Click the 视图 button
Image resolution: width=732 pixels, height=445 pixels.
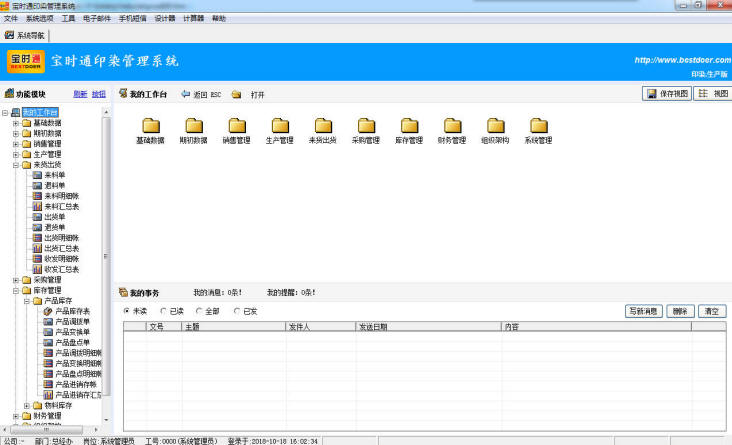tap(713, 94)
